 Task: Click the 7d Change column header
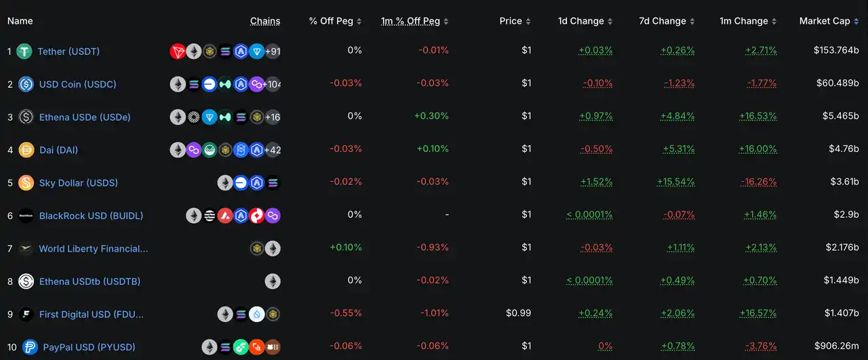pyautogui.click(x=662, y=21)
